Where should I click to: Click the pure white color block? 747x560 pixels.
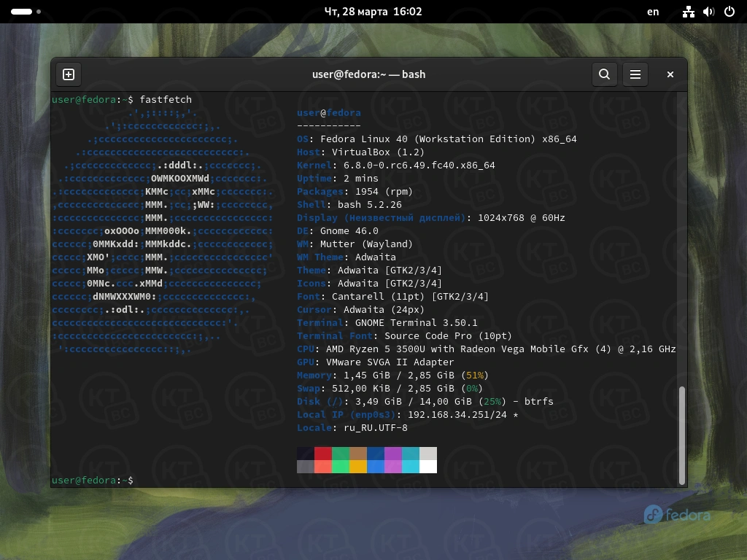pyautogui.click(x=427, y=467)
